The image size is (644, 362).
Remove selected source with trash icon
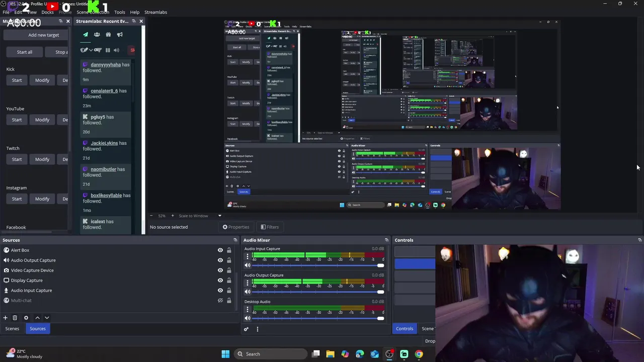click(x=15, y=318)
